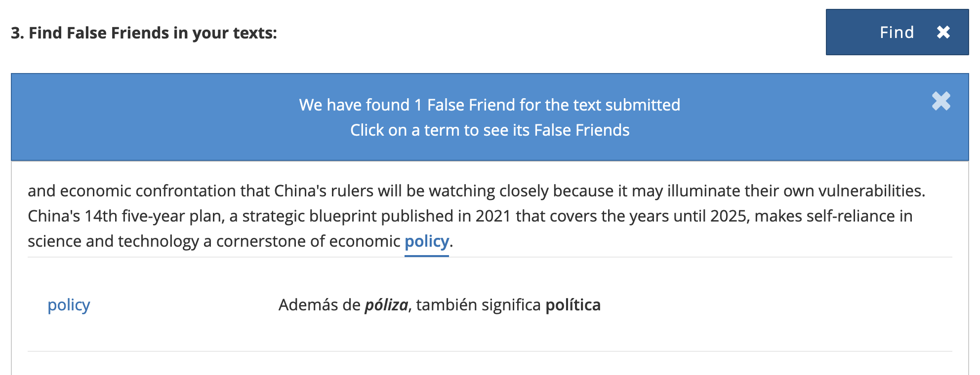Click the bold word política

coord(573,305)
